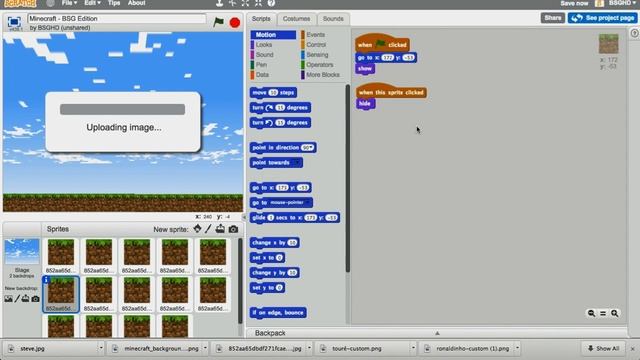640x360 pixels.
Task: Open the Tips menu item
Action: coord(114,3)
